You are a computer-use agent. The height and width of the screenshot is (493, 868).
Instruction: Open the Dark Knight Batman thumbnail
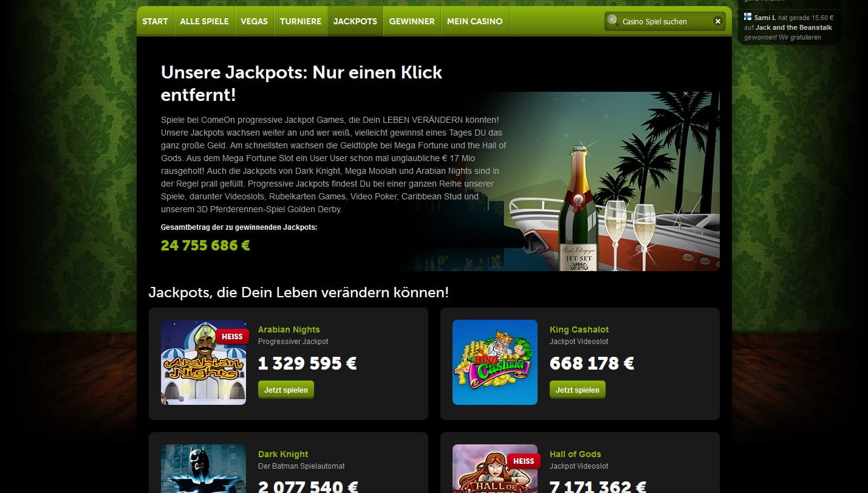(203, 469)
